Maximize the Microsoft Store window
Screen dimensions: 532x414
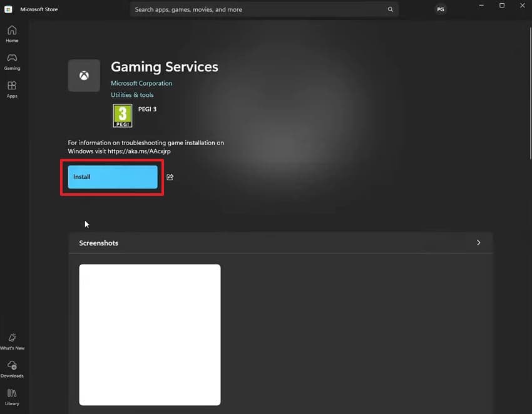[502, 6]
